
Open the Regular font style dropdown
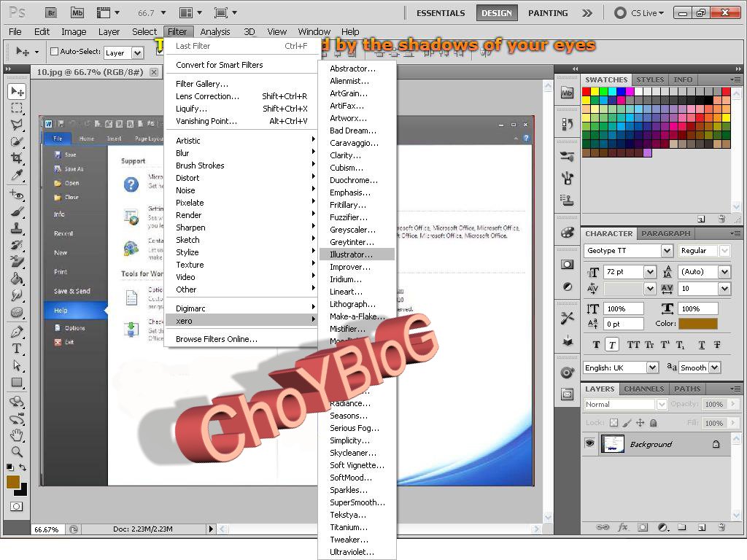pos(724,251)
